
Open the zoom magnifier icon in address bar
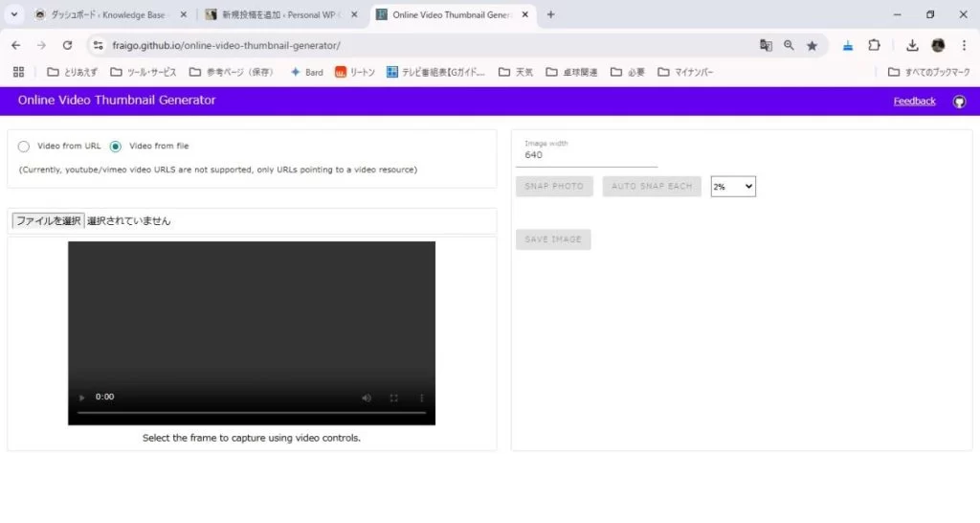789,45
